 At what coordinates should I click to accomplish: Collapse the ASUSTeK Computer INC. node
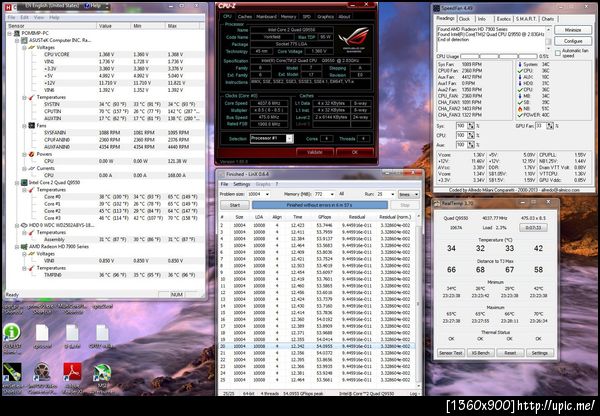17,40
